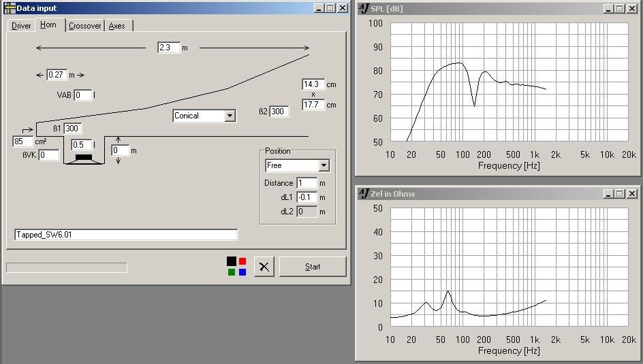Switch to the Driver tab
Viewport: 643px width, 364px height.
click(21, 26)
